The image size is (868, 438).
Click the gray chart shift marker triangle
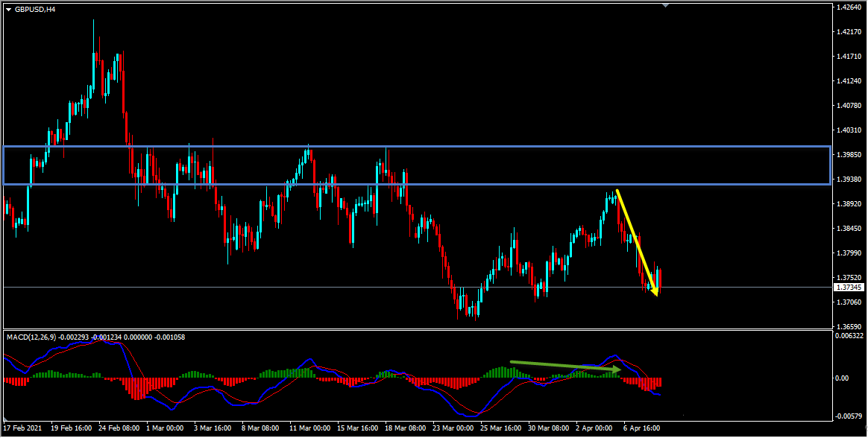click(x=665, y=5)
